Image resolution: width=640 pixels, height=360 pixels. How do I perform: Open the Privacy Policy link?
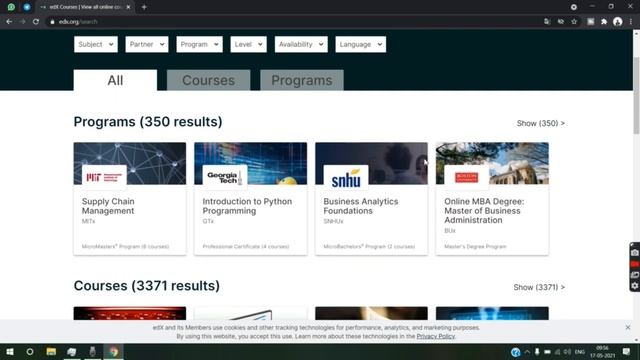tap(436, 336)
